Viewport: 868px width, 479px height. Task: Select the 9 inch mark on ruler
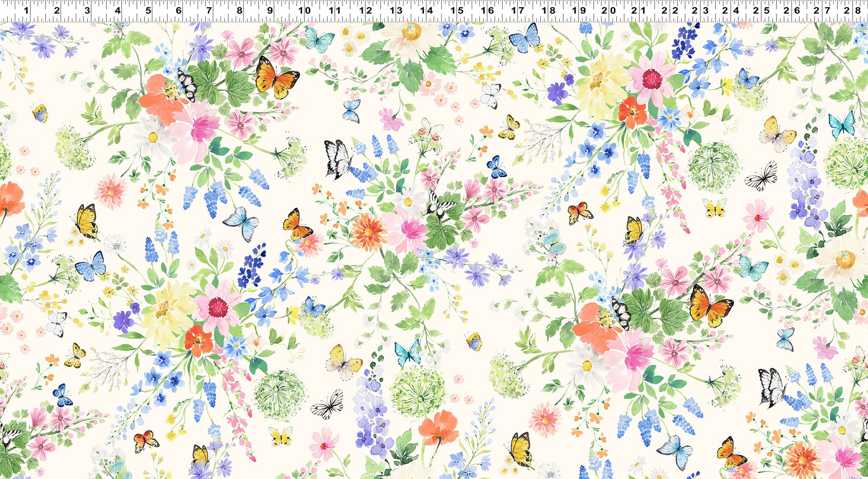pyautogui.click(x=270, y=10)
